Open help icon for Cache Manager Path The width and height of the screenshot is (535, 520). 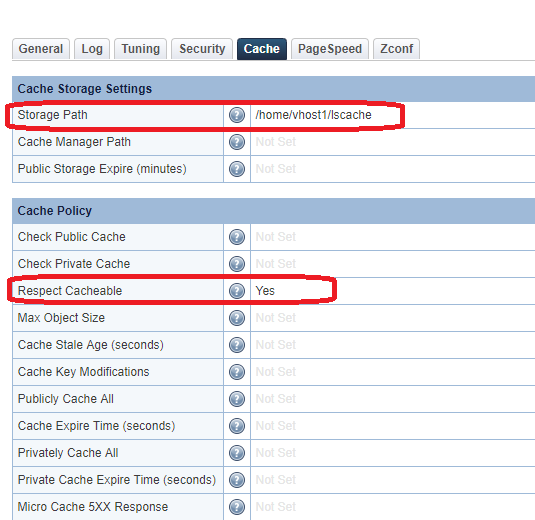[237, 142]
